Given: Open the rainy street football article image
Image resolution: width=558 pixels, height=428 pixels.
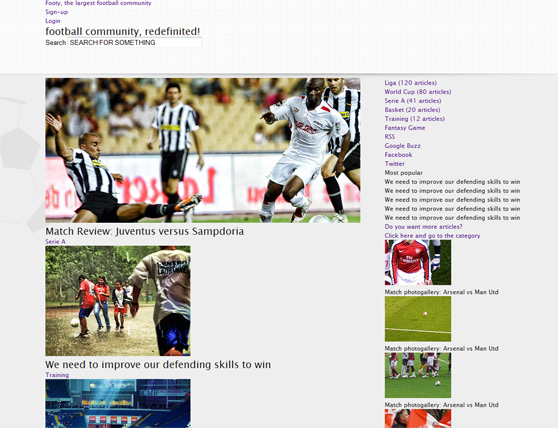Looking at the screenshot, I should click(x=118, y=301).
